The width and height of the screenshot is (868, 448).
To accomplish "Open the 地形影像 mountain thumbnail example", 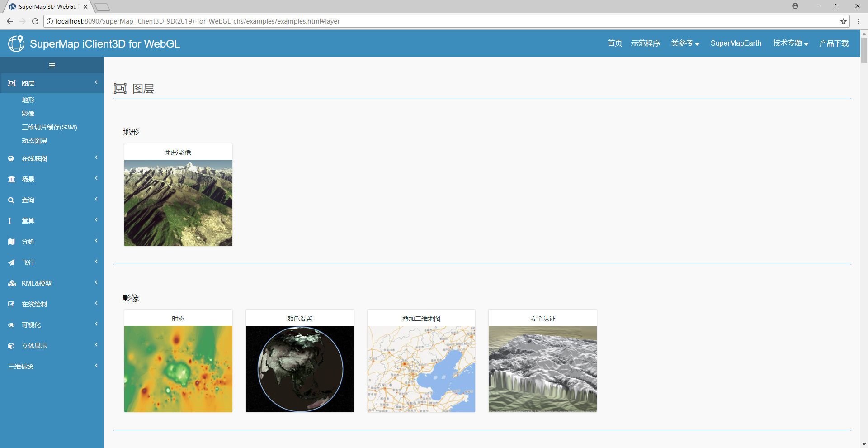I will click(x=178, y=203).
